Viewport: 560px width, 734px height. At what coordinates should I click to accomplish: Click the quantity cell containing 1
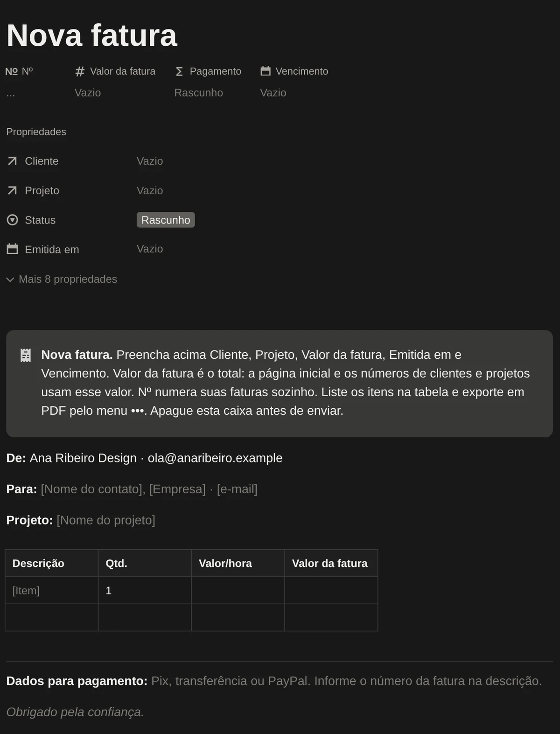145,590
